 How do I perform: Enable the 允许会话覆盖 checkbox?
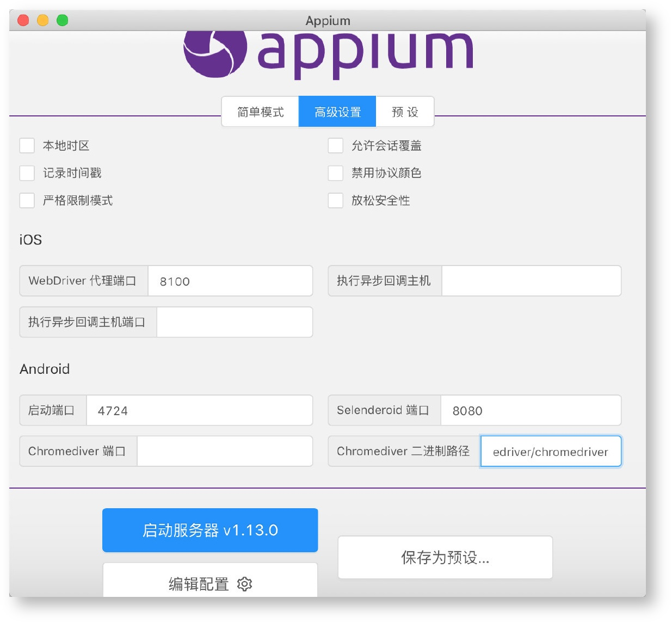[x=336, y=146]
